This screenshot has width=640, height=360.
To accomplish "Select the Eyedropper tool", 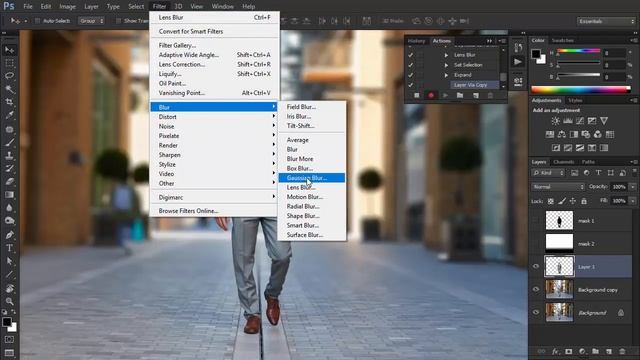I will pyautogui.click(x=9, y=115).
